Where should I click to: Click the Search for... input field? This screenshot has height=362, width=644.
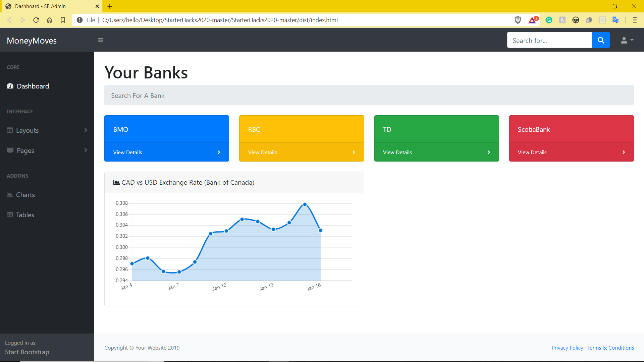[549, 40]
